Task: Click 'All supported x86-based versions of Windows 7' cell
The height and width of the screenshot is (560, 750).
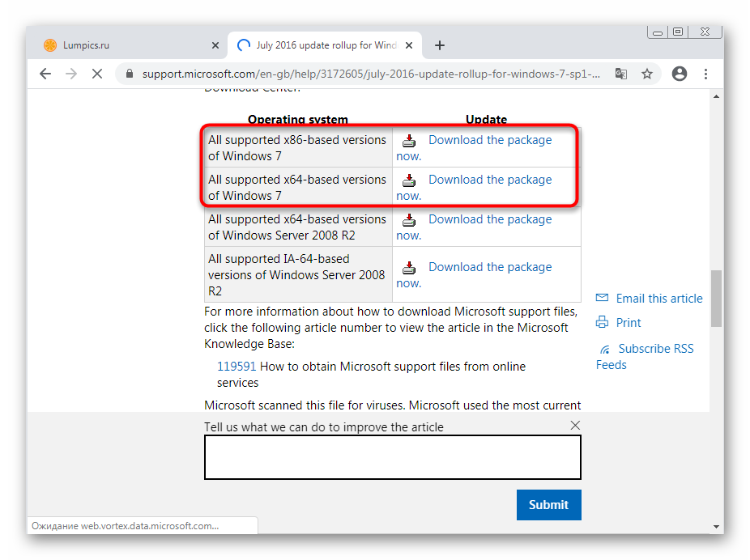Action: coord(298,147)
